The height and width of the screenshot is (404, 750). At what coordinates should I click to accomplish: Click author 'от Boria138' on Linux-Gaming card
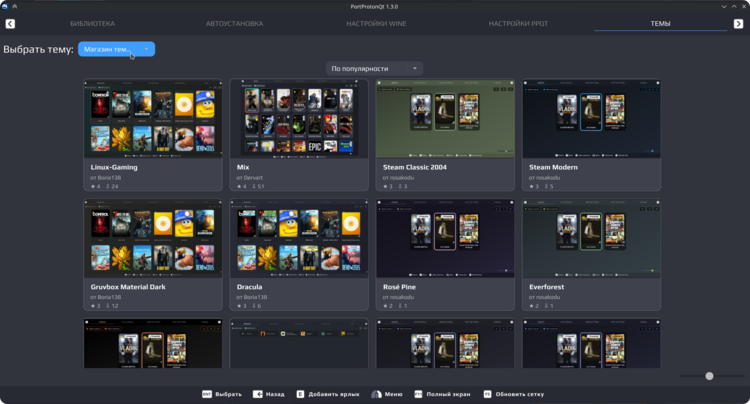(106, 177)
